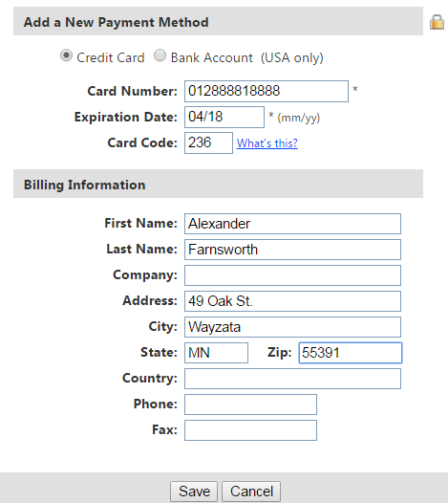Cancel adding the payment method
This screenshot has height=503, width=448.
point(251,492)
